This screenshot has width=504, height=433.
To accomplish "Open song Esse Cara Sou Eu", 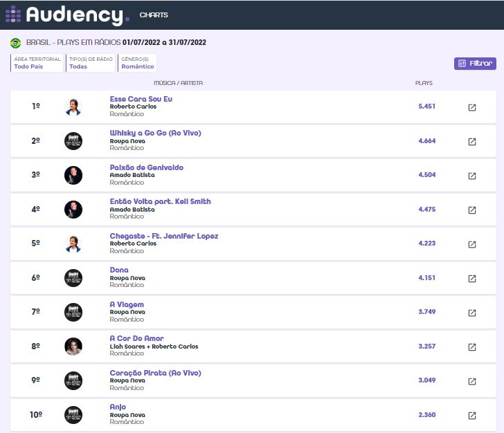I will (x=141, y=99).
